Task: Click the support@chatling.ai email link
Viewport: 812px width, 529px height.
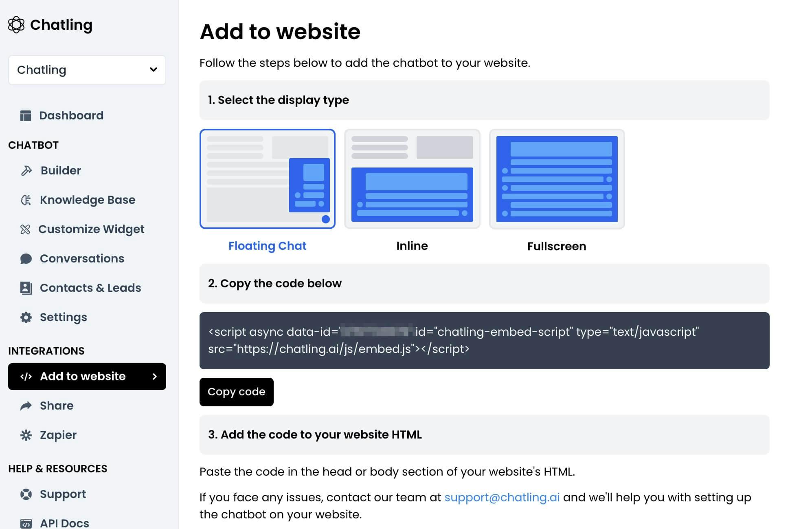Action: pyautogui.click(x=502, y=498)
